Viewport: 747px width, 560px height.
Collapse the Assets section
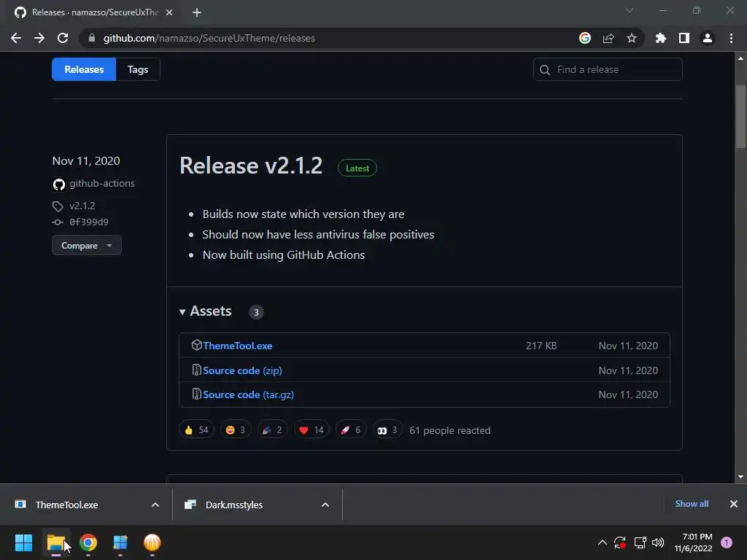pos(205,311)
